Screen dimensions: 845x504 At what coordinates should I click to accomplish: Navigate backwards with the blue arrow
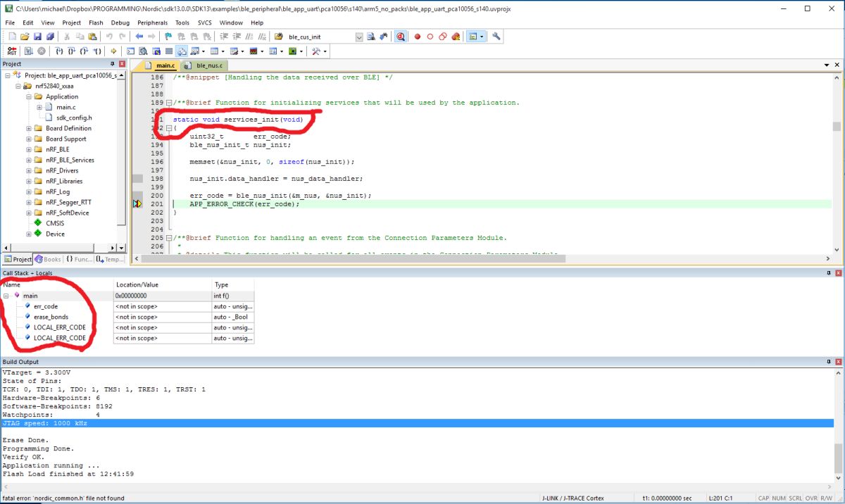[x=139, y=37]
